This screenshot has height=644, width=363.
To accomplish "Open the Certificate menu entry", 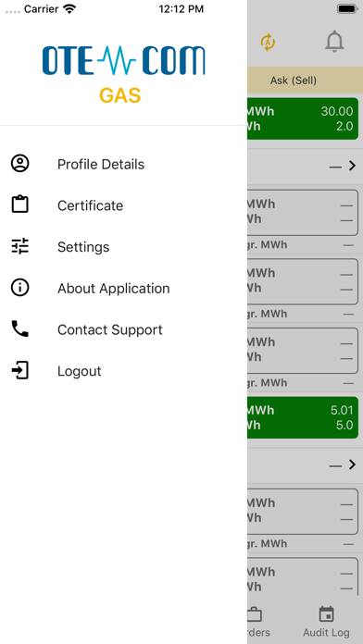I will [90, 205].
